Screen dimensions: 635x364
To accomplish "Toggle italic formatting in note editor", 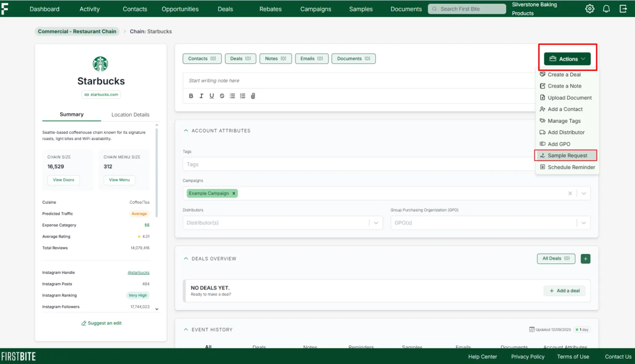I will point(201,96).
